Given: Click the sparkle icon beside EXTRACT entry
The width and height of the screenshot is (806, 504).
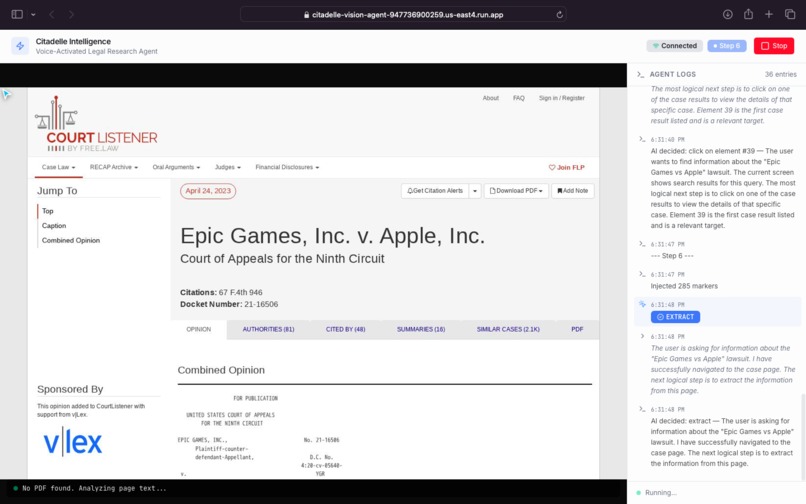Looking at the screenshot, I should tap(642, 304).
